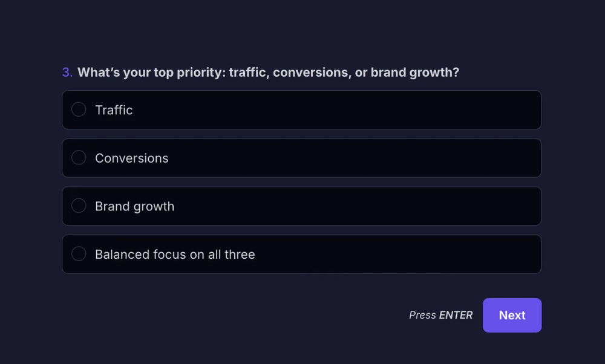
Task: Advance to the next question with Next
Action: [512, 315]
